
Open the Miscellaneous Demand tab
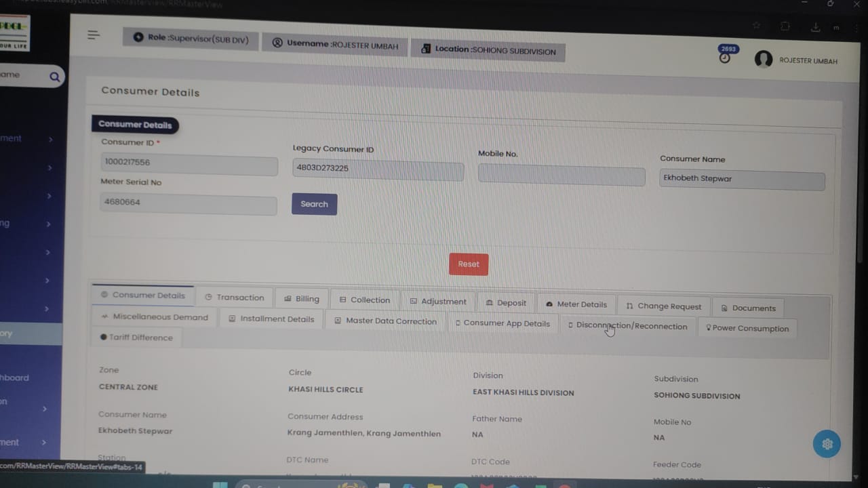[155, 317]
